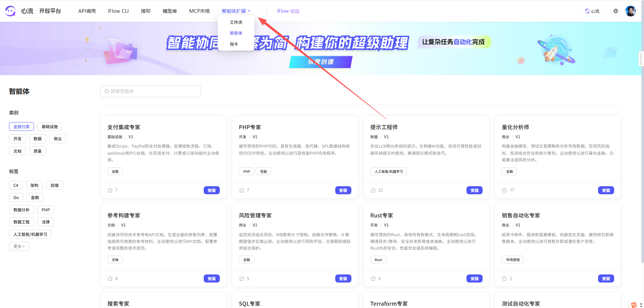Click the 我要创建 banner button
Image resolution: width=644 pixels, height=308 pixels.
point(320,62)
